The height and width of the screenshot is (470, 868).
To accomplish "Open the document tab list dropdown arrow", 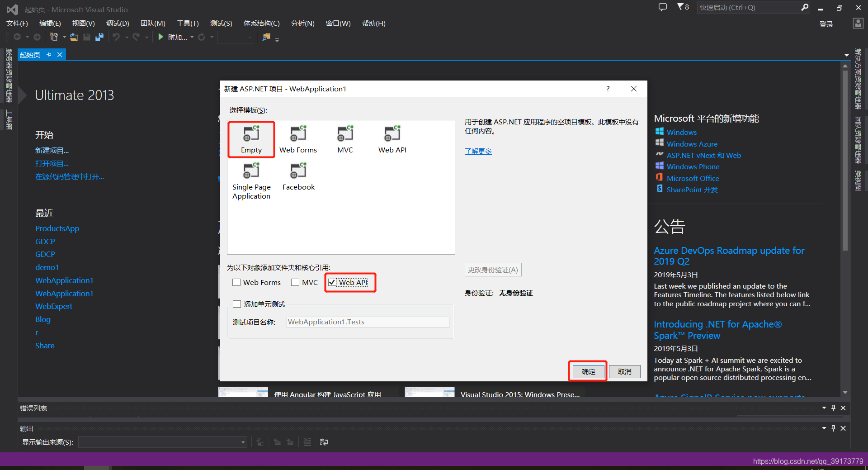I will click(x=847, y=55).
